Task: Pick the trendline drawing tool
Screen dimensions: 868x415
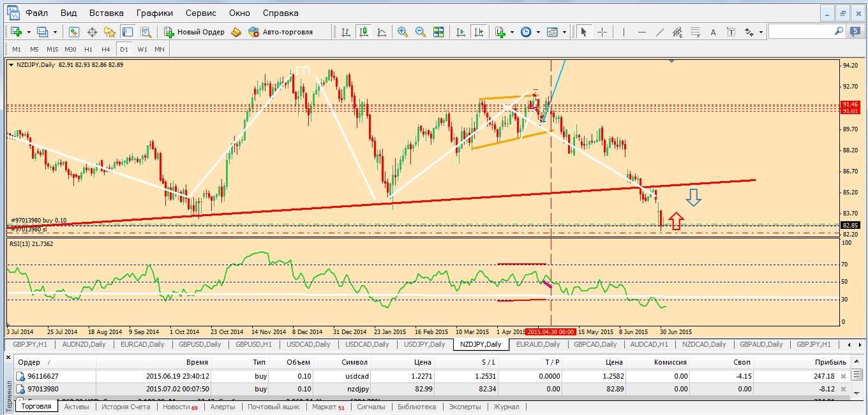Action: tap(660, 32)
